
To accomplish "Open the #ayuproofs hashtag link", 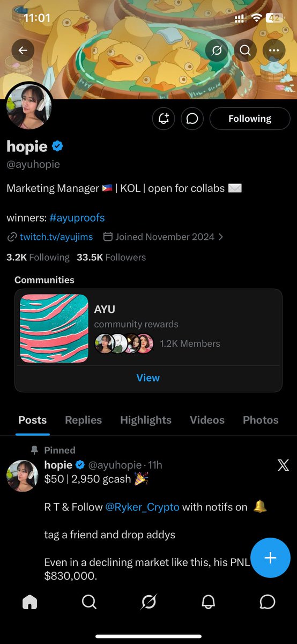I will [x=77, y=218].
